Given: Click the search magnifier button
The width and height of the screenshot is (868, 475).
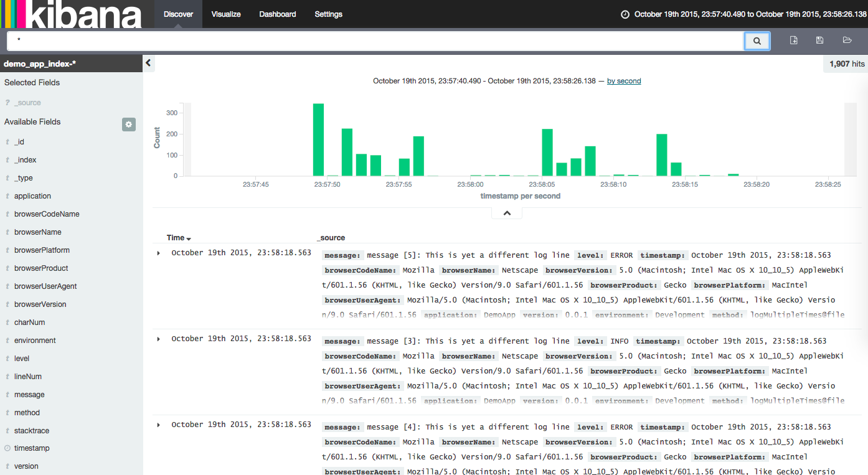Looking at the screenshot, I should [x=757, y=41].
